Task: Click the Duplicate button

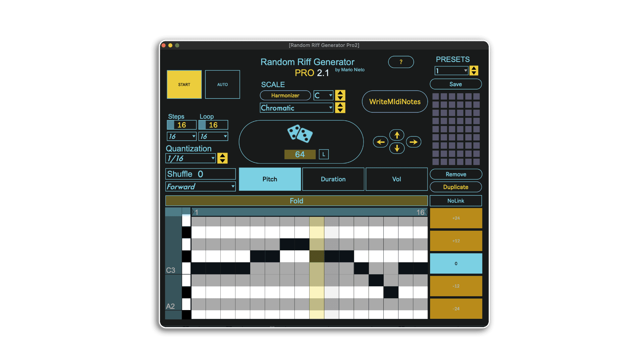Action: pyautogui.click(x=456, y=187)
